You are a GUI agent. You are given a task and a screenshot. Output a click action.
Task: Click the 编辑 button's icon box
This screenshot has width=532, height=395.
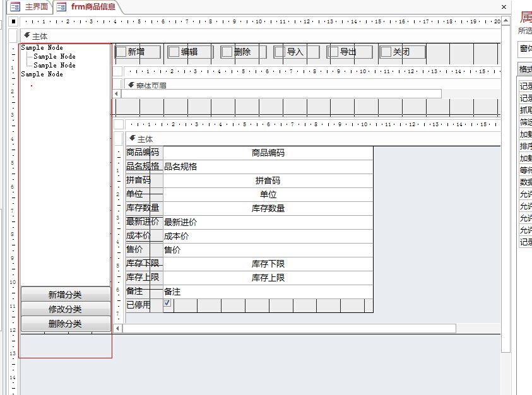pyautogui.click(x=174, y=52)
